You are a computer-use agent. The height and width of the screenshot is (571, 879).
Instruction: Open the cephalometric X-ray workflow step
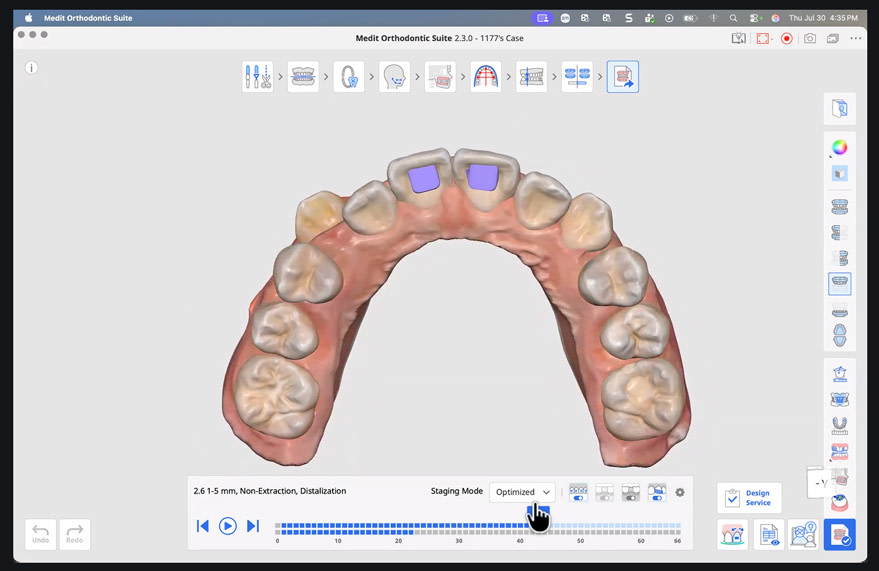point(440,77)
